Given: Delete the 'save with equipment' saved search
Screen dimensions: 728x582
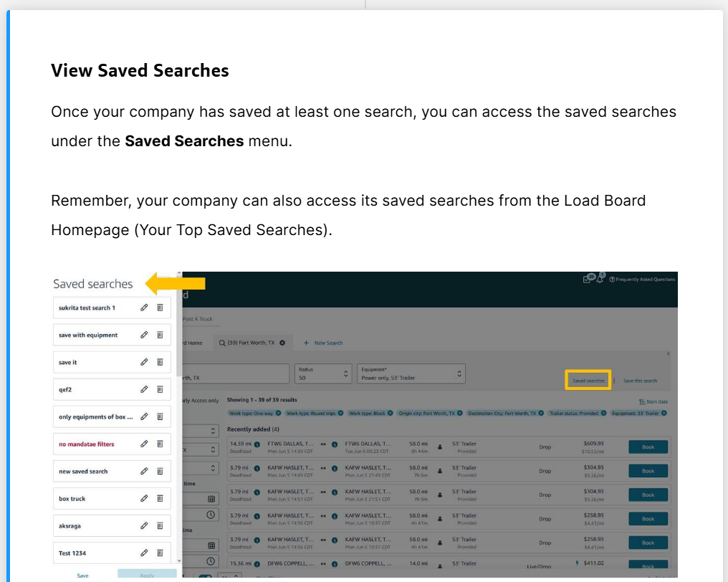Looking at the screenshot, I should tap(160, 335).
